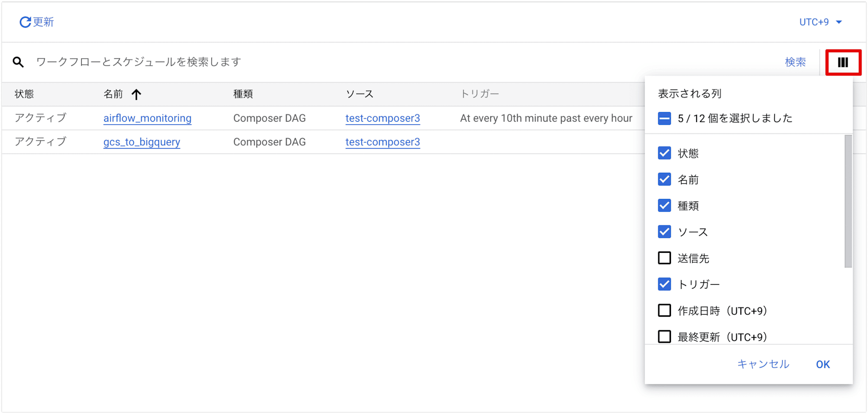The width and height of the screenshot is (868, 414).
Task: Sort by the ソース column header
Action: [359, 94]
